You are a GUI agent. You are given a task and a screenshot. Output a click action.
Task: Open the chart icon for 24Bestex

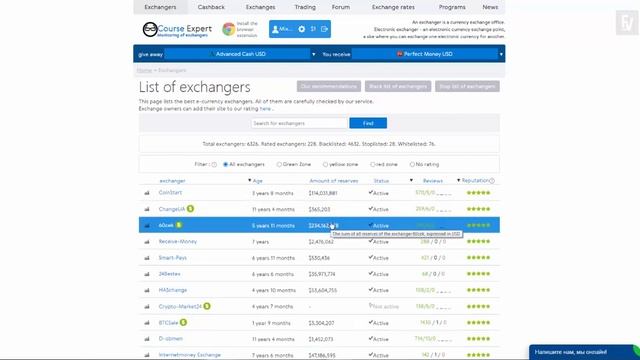tap(147, 274)
